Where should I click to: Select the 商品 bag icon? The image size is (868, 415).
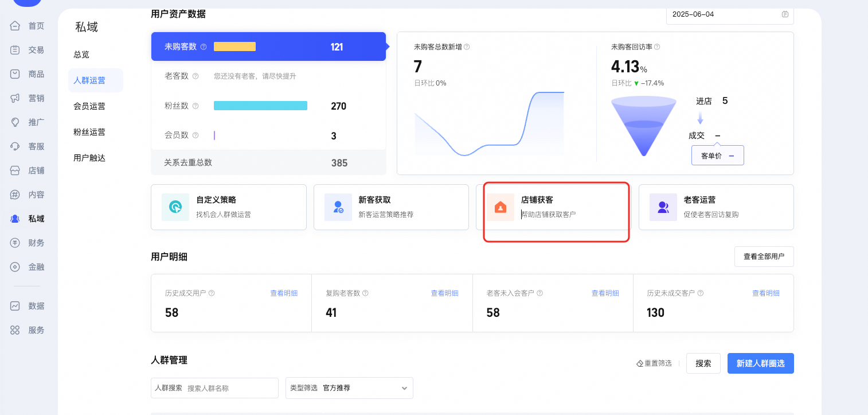pos(15,74)
